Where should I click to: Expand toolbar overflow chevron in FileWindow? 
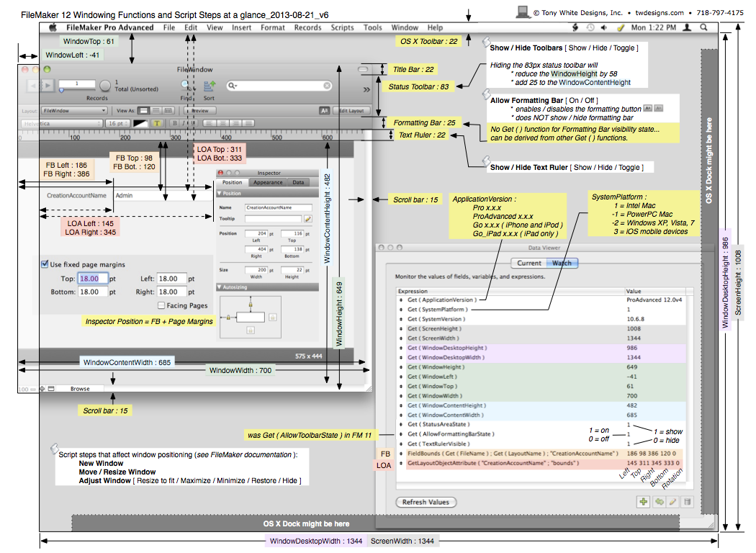click(366, 90)
